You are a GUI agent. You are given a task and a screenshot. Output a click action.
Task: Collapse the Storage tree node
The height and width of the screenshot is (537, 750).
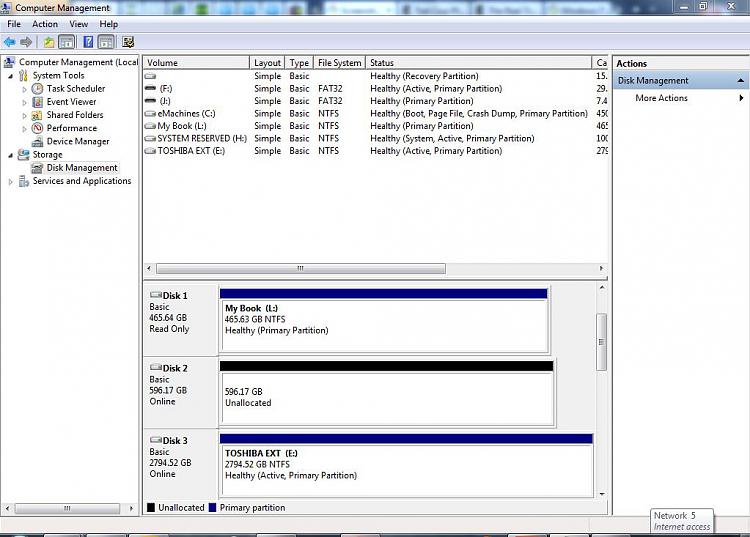point(11,155)
